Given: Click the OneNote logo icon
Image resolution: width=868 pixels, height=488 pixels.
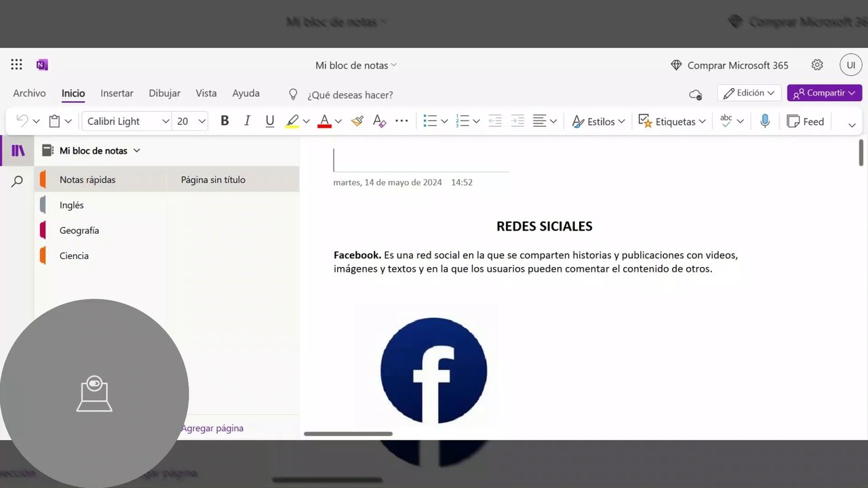Looking at the screenshot, I should [x=42, y=65].
